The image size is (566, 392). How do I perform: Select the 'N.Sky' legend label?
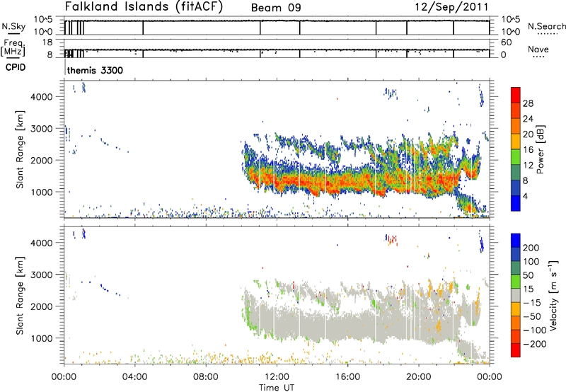coord(13,26)
